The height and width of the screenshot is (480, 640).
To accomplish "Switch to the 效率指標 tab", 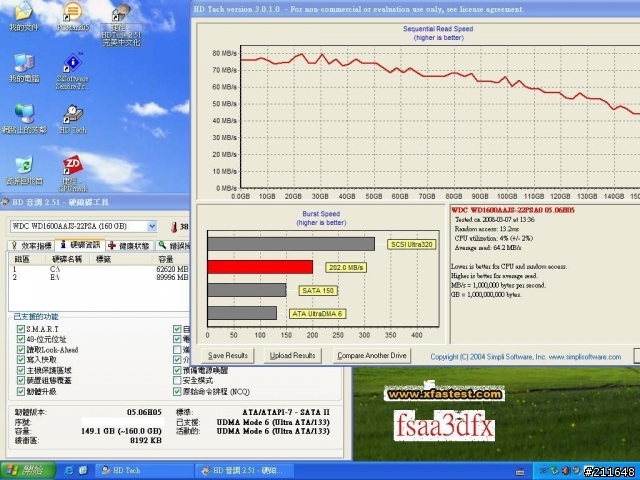I will point(31,246).
